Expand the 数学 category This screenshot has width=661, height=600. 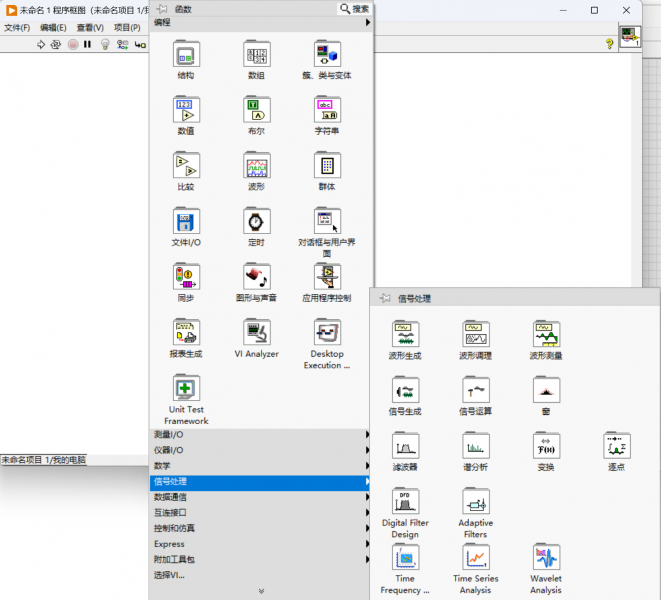(x=260, y=465)
